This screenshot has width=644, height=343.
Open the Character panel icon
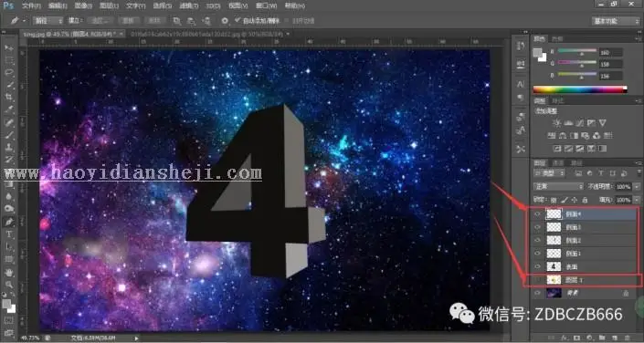point(521,84)
